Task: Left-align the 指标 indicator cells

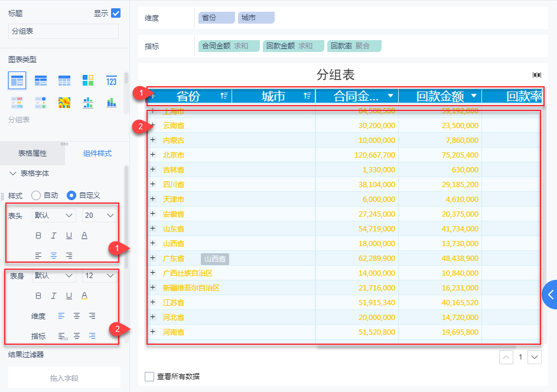Action: 61,335
